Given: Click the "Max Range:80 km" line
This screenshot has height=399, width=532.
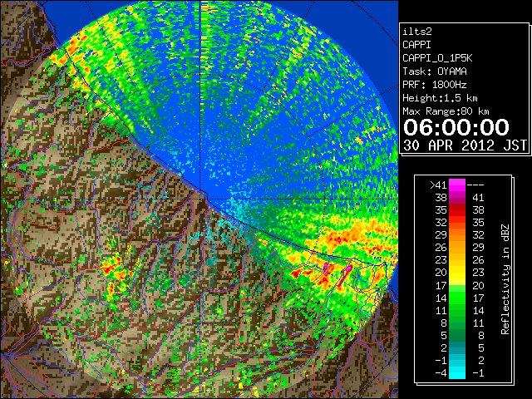Looking at the screenshot, I should click(446, 111).
